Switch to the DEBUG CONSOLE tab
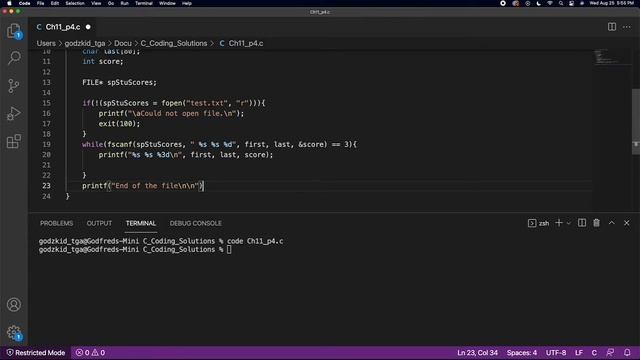This screenshot has height=360, width=640. [x=196, y=223]
